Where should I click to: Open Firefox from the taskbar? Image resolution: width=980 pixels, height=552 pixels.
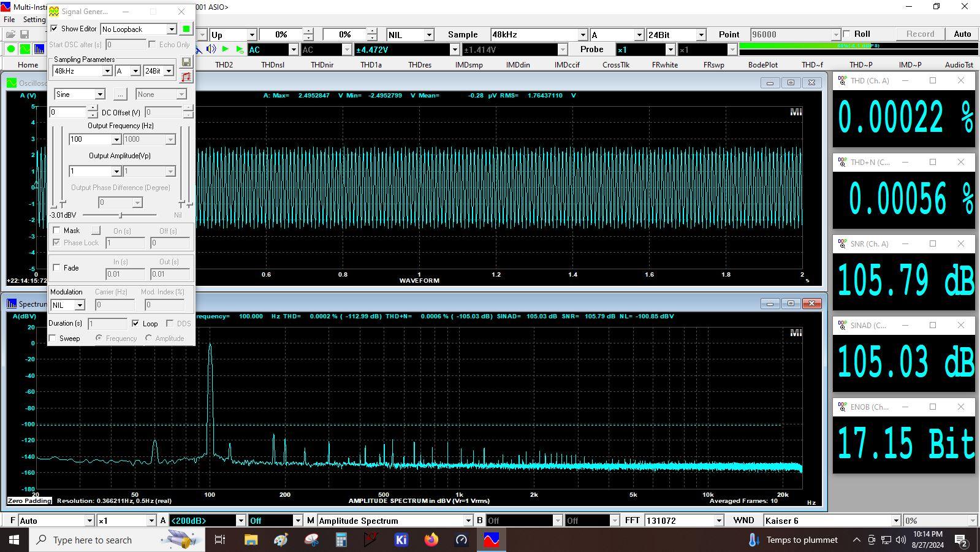pos(431,540)
